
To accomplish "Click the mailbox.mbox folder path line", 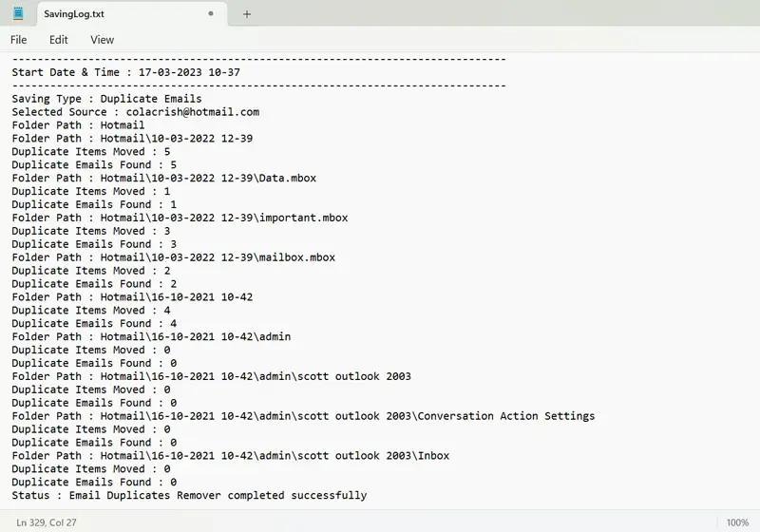I will [x=173, y=257].
